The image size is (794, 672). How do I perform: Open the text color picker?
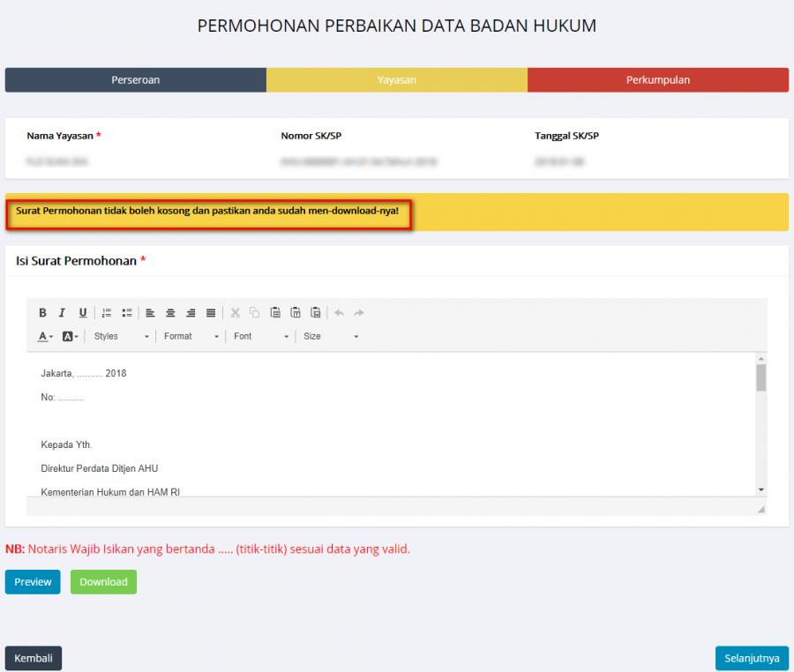click(45, 337)
